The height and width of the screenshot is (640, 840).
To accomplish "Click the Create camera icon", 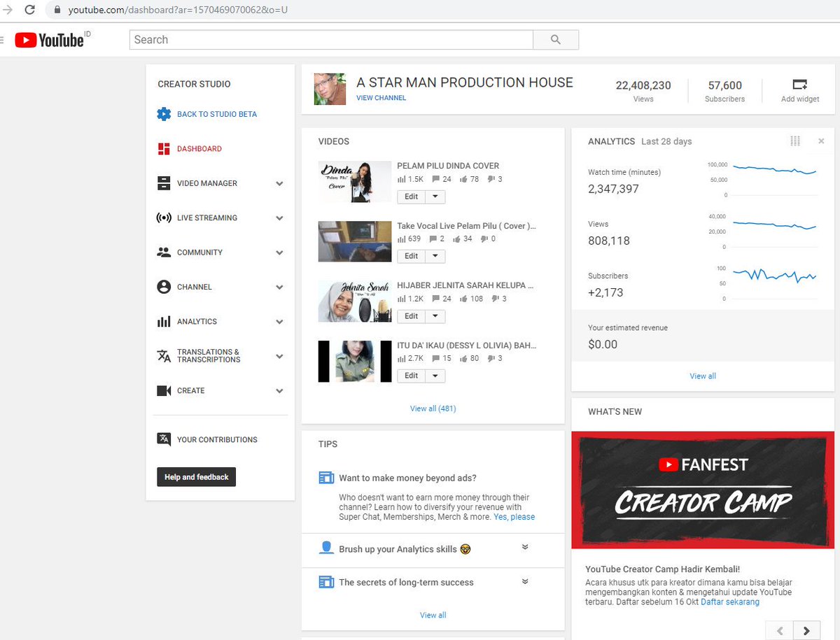I will (x=164, y=390).
